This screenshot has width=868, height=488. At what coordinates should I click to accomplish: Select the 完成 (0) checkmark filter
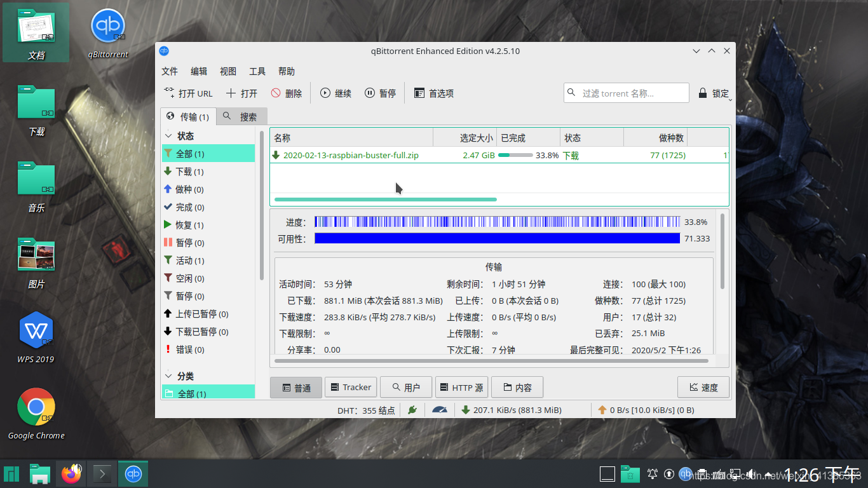point(208,207)
